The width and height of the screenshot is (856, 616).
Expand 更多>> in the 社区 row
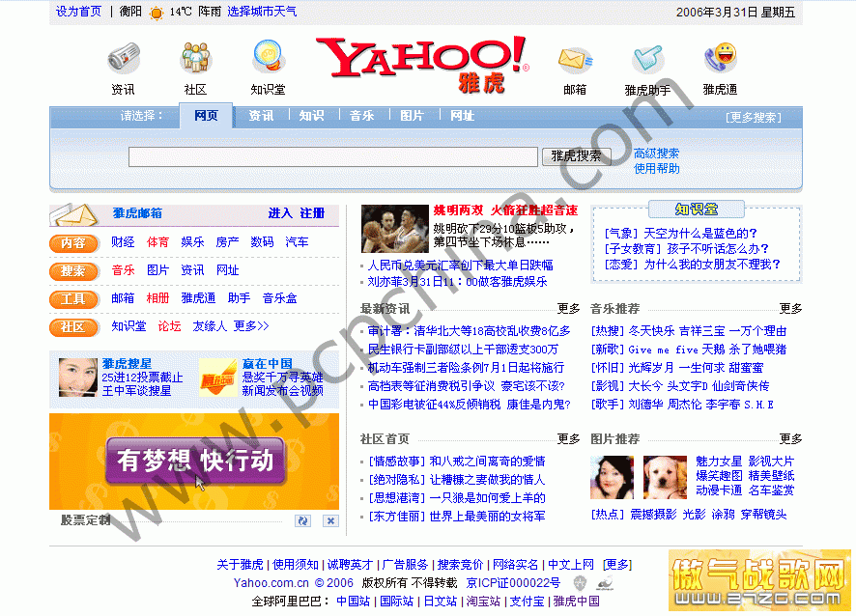click(x=251, y=326)
